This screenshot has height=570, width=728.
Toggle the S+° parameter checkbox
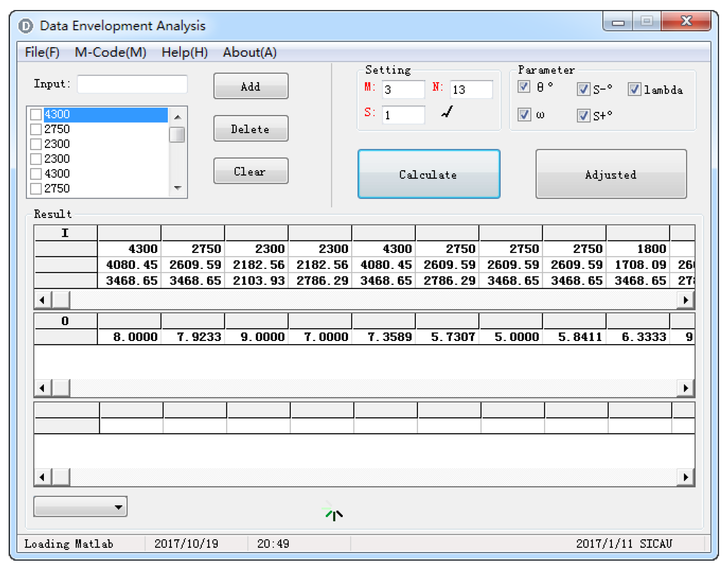pos(583,115)
